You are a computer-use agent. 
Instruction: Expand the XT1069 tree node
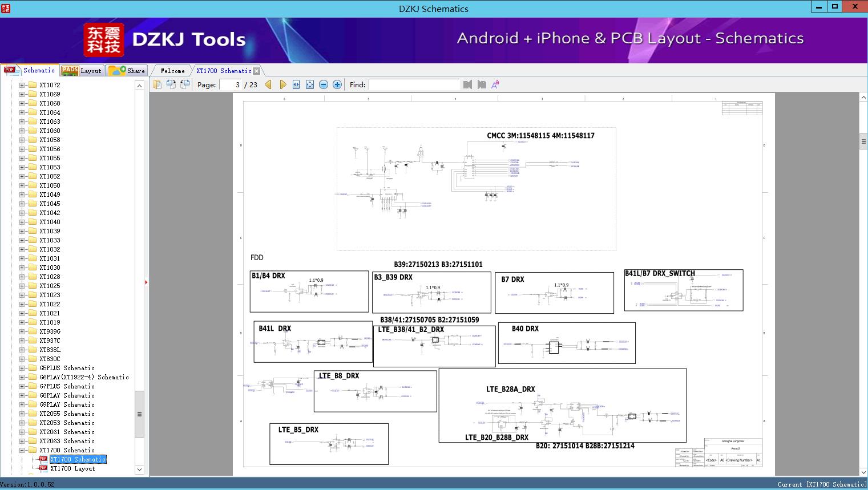coord(22,94)
